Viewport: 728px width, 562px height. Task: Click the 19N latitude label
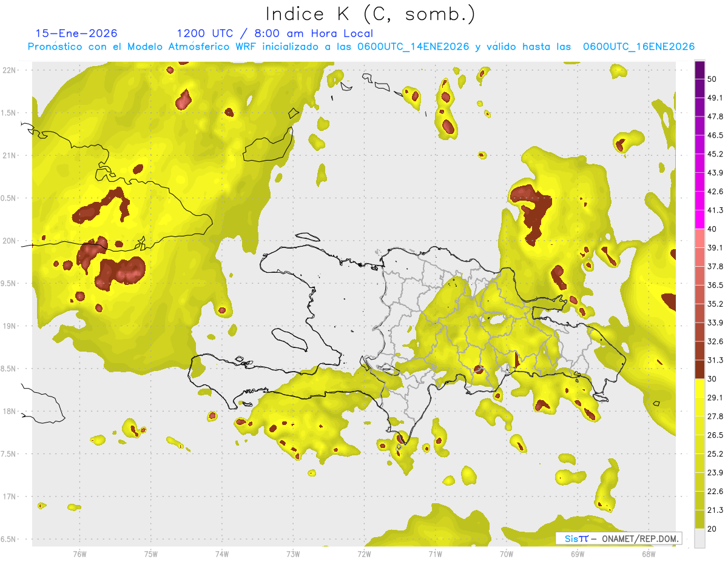9,326
